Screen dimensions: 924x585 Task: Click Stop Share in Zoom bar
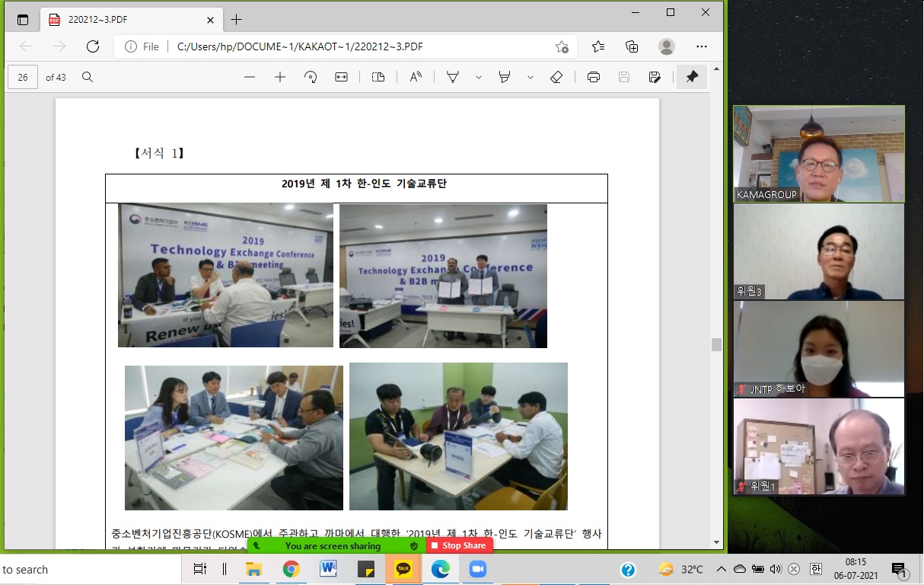[460, 545]
